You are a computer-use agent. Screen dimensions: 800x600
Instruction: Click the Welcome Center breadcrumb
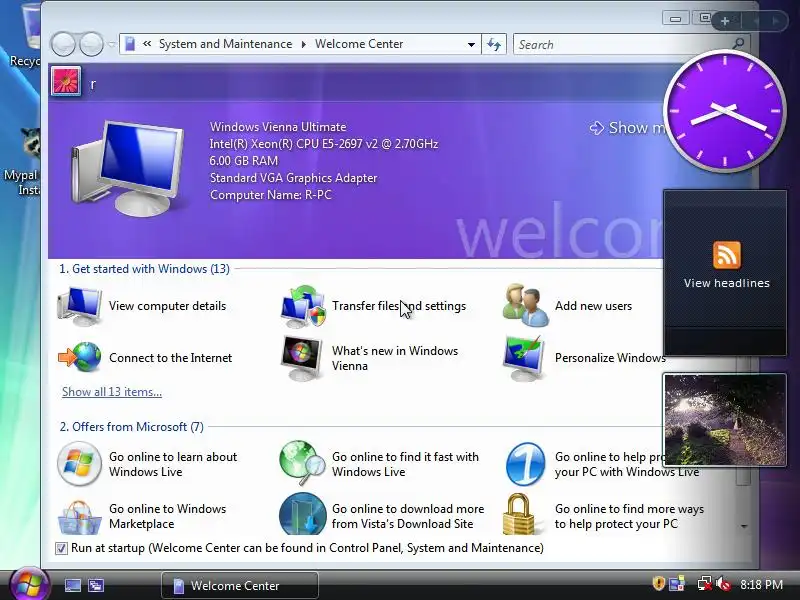[x=359, y=44]
